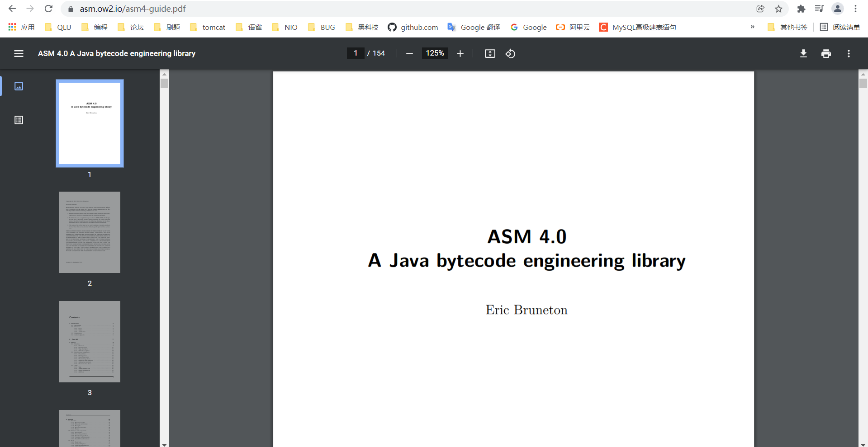Open the NIO bookmark folder

[x=285, y=27]
